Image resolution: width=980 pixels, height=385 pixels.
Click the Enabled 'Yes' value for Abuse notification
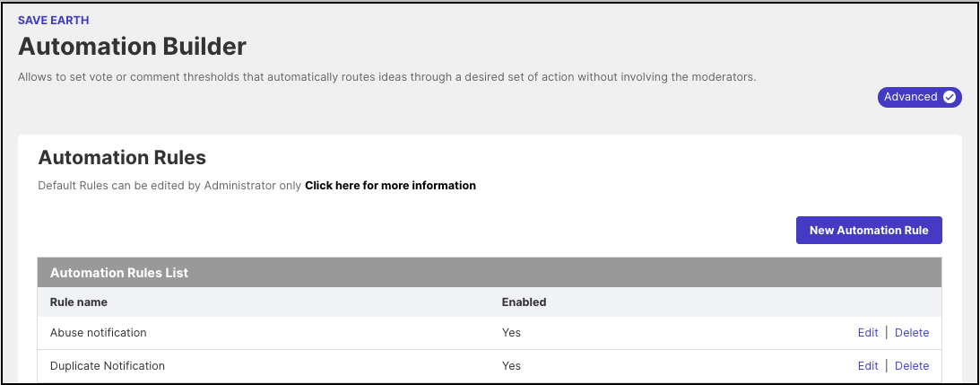(511, 332)
